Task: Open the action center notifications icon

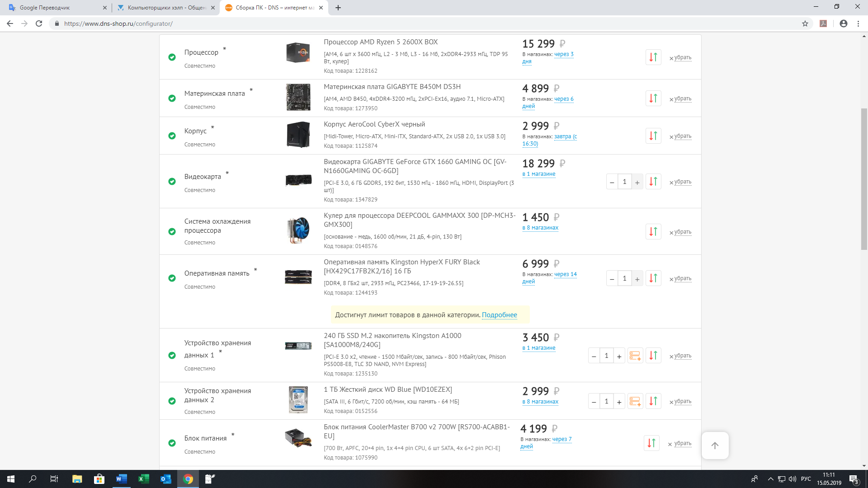Action: coord(854,479)
